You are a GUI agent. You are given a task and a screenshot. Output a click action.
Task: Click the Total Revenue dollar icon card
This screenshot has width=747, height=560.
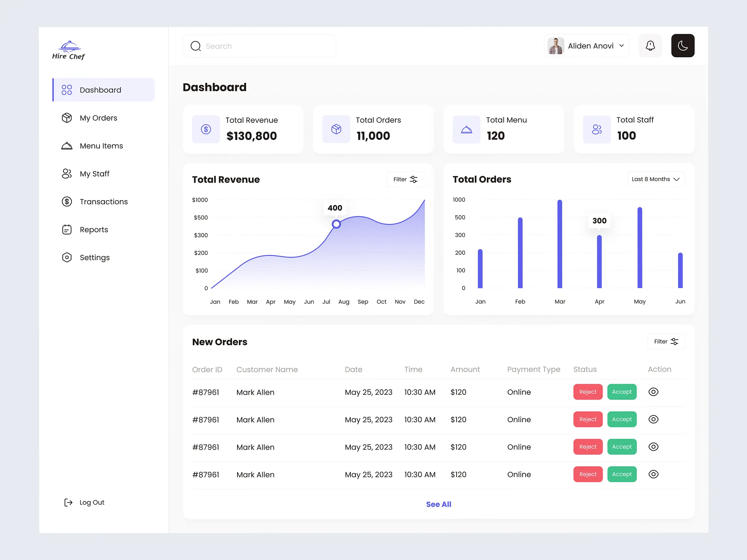(x=206, y=129)
